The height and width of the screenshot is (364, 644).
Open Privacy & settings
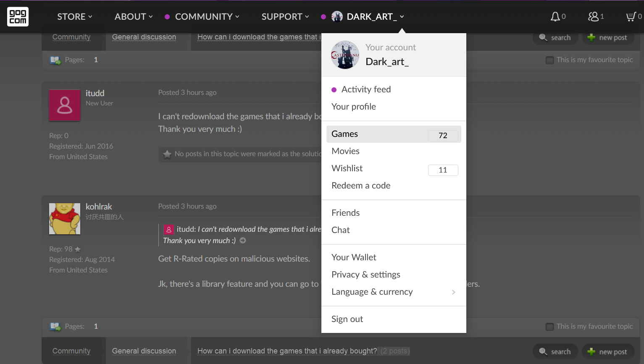(365, 275)
